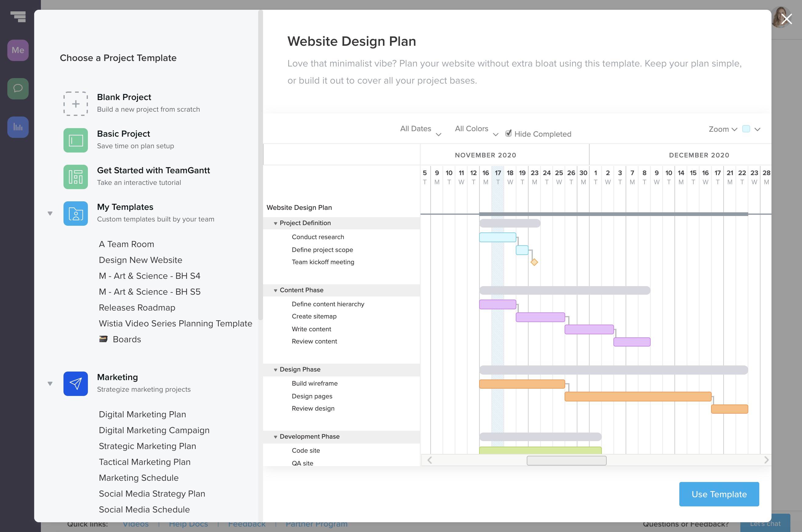Collapse the Content Phase group
This screenshot has height=532, width=802.
(x=275, y=290)
